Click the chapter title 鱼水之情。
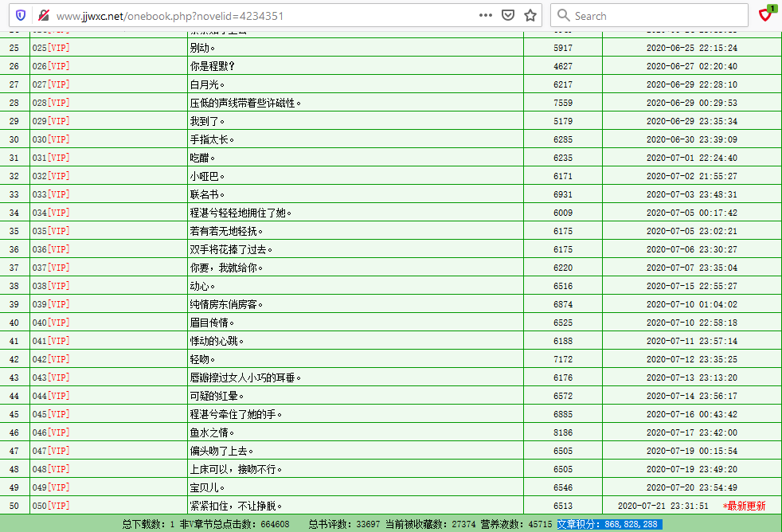 [x=212, y=432]
